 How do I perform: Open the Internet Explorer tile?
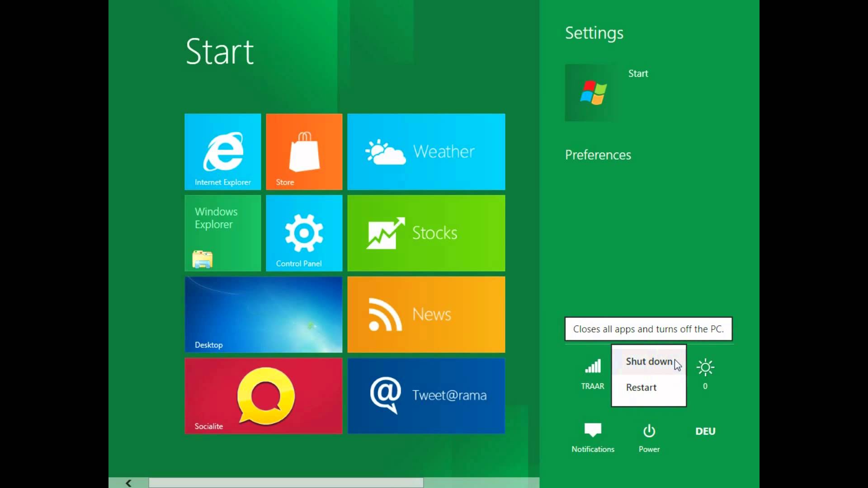(222, 152)
